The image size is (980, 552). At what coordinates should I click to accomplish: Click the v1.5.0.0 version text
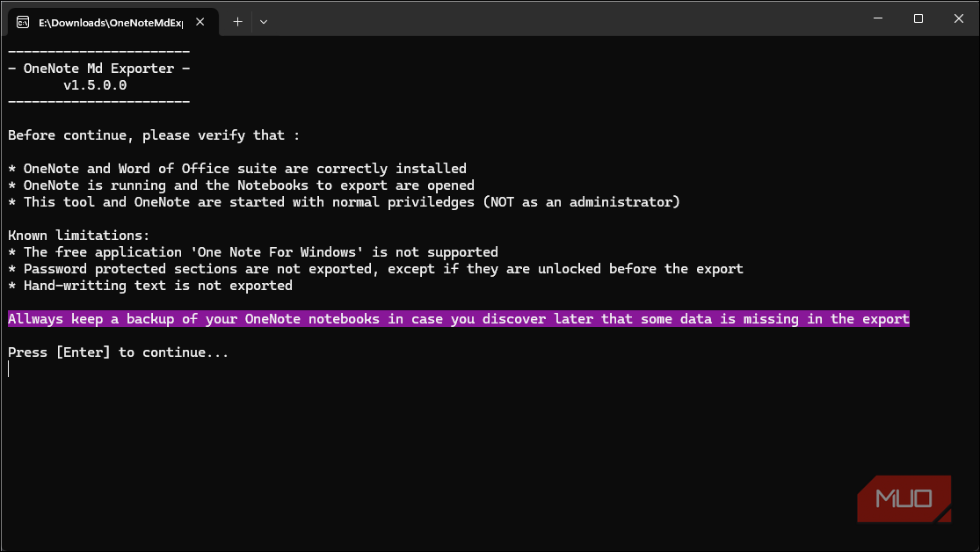95,85
